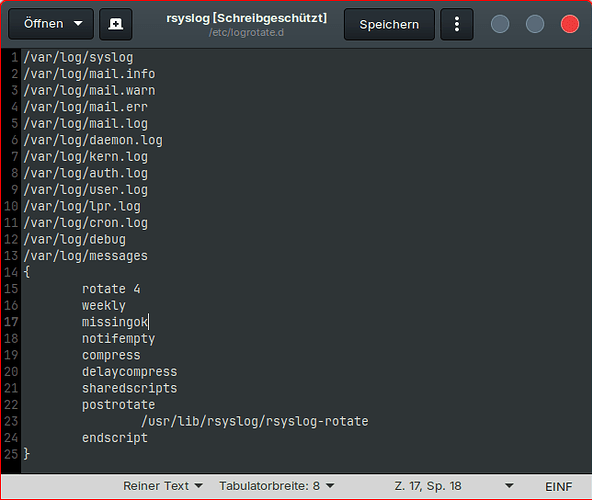Click the opening brace on line 14
The width and height of the screenshot is (592, 500).
pyautogui.click(x=27, y=272)
